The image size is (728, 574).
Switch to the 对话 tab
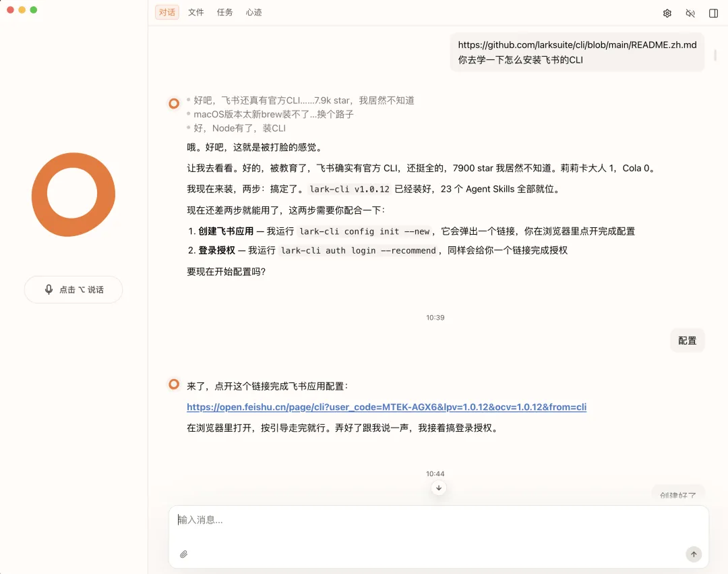(167, 13)
